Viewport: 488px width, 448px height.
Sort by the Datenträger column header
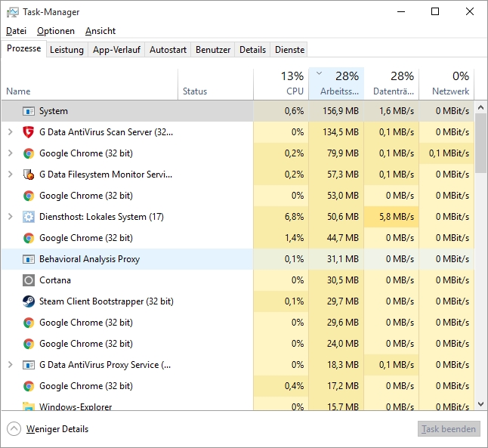pyautogui.click(x=391, y=84)
